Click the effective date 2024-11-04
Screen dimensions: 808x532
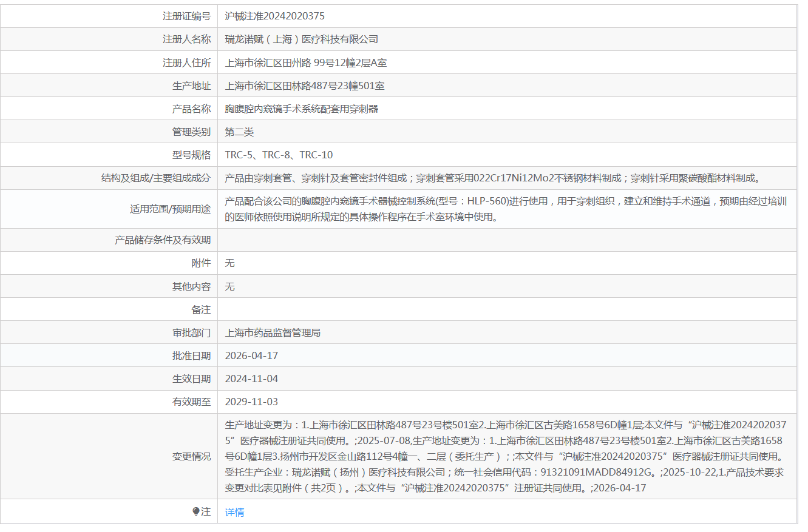[x=251, y=379]
